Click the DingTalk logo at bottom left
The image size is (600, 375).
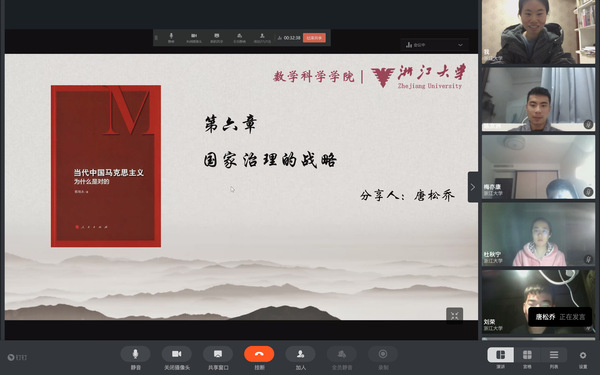pos(17,357)
